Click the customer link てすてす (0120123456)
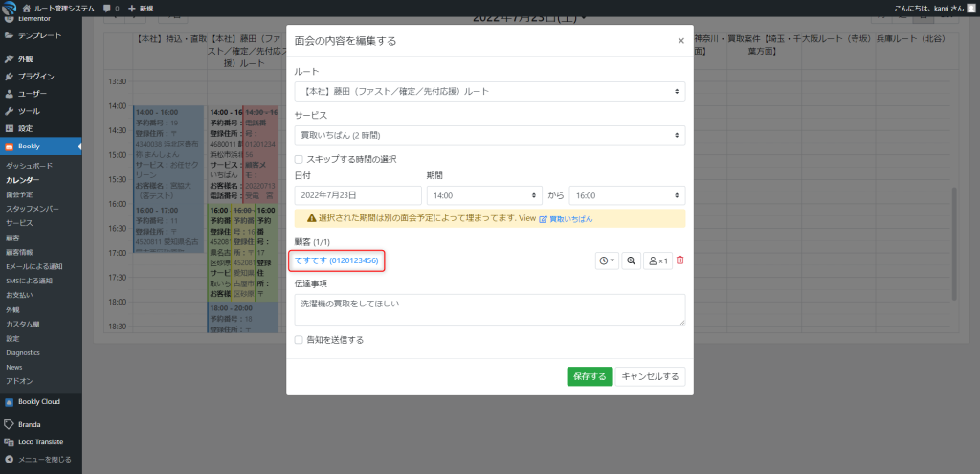980x474 pixels. [x=337, y=260]
